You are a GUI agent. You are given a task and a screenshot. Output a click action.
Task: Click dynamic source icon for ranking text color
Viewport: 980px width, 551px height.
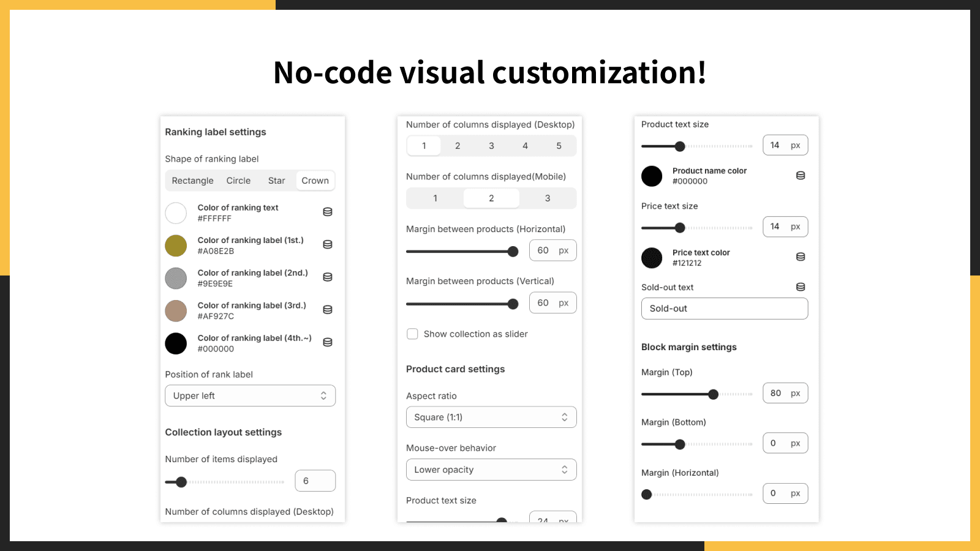coord(328,212)
